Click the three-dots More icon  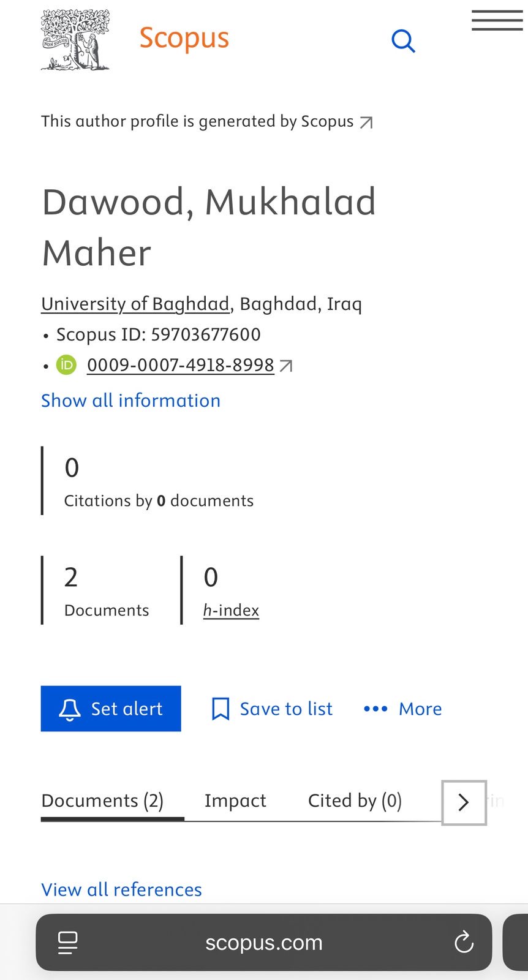(375, 709)
